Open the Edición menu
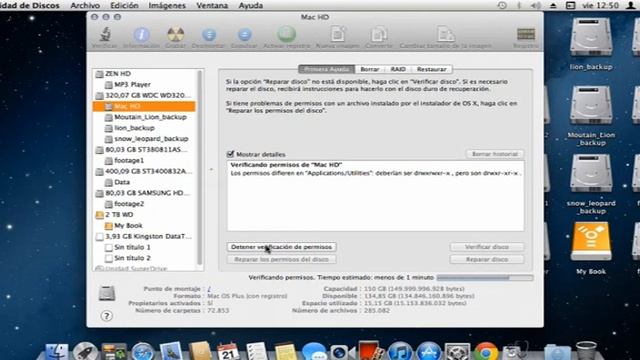Screen dimensions: 640x360 click(x=124, y=5)
